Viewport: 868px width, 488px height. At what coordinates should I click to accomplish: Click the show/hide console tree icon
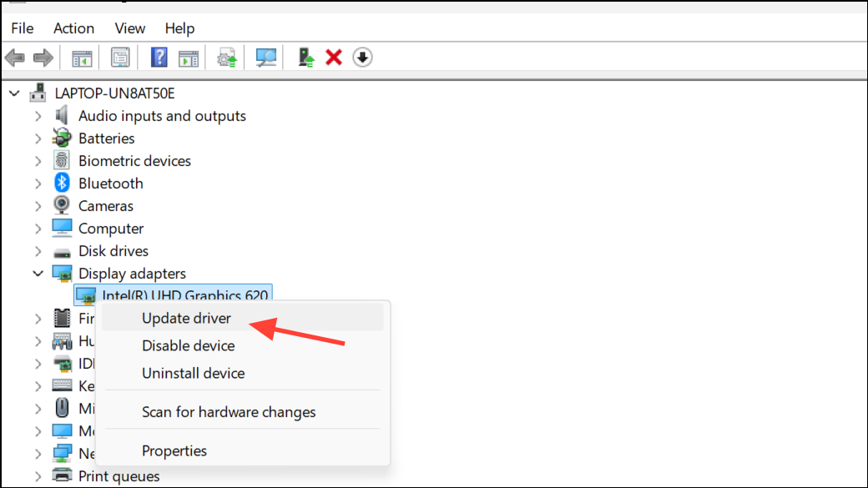pos(82,58)
